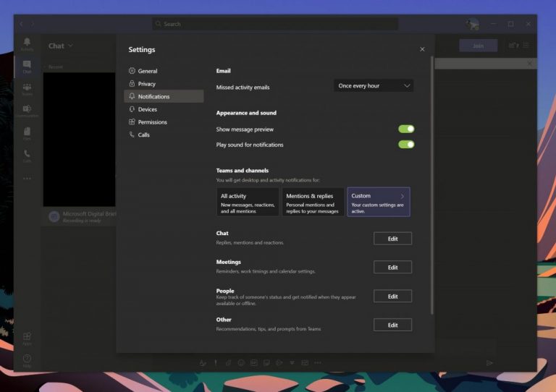Click the Settings dialog vertical scrollbar
The image size is (556, 392).
point(432,185)
